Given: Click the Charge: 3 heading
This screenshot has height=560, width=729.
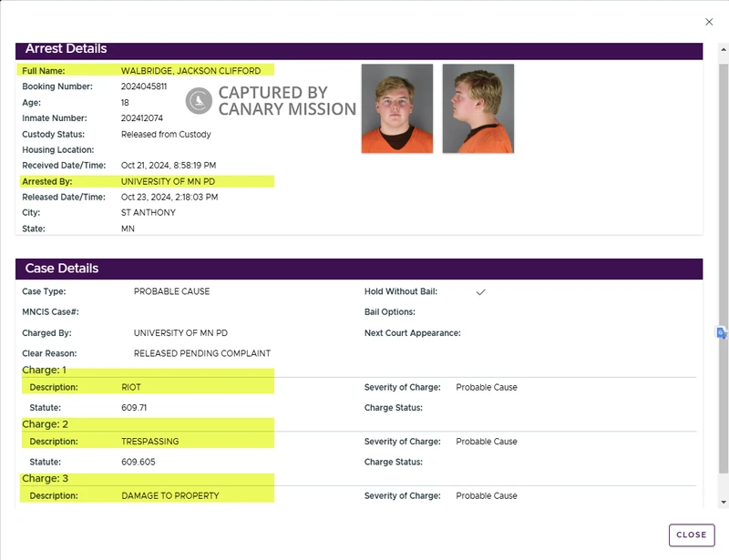Looking at the screenshot, I should [45, 478].
